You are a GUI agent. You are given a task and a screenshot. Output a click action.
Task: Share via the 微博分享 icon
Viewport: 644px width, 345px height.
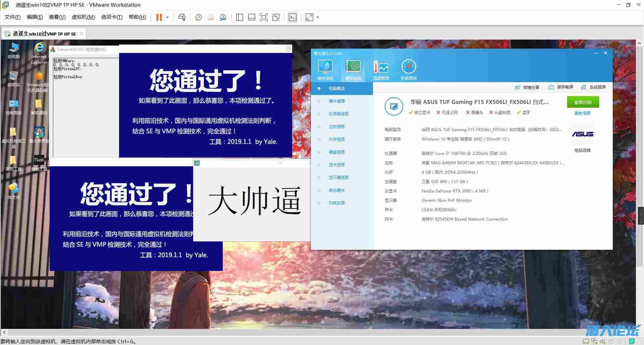click(x=518, y=87)
